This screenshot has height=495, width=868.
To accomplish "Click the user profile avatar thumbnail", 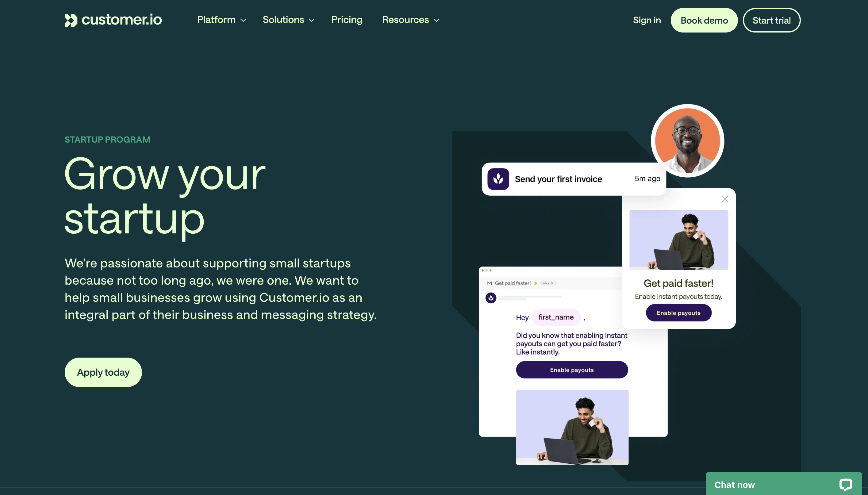I will pos(687,140).
